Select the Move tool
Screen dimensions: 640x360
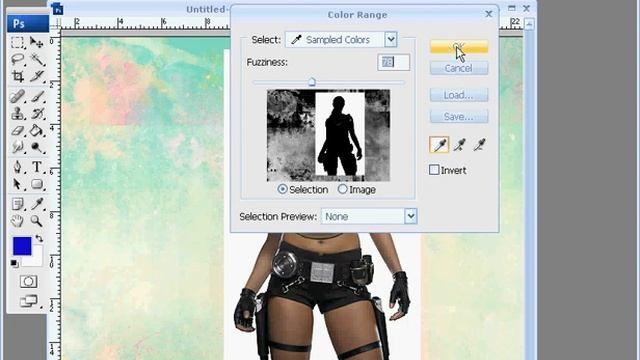pos(37,42)
